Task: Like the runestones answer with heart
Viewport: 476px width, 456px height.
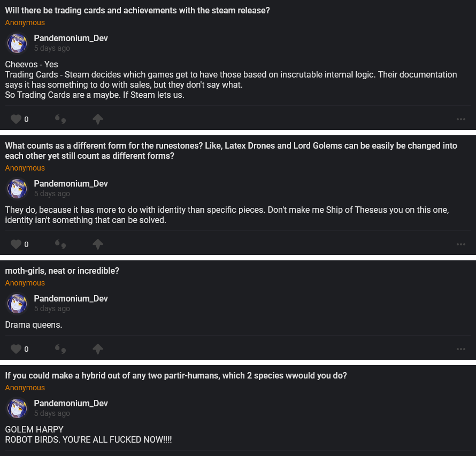Action: click(16, 244)
